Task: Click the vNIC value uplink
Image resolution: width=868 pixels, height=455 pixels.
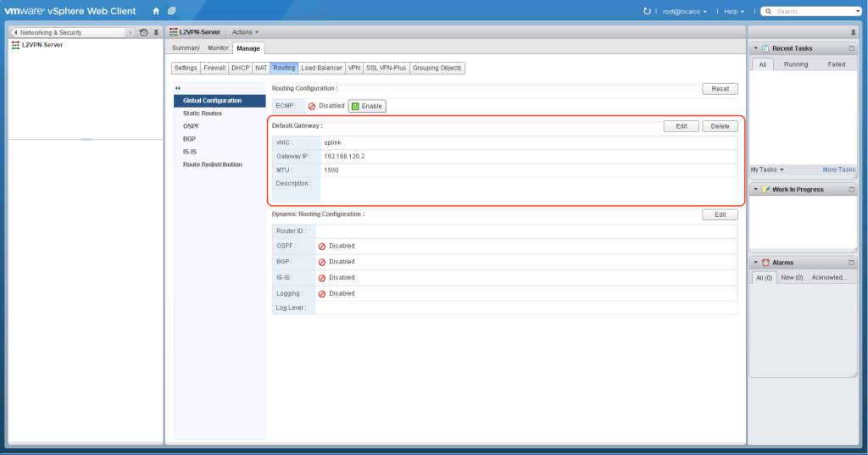Action: coord(332,142)
